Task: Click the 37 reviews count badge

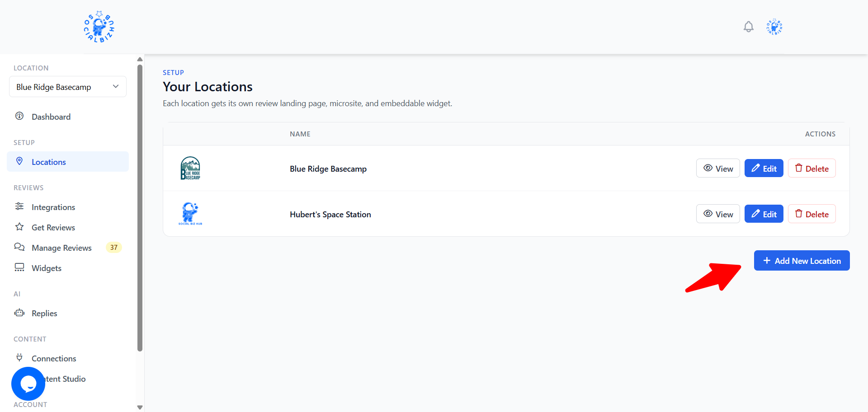Action: [x=114, y=248]
